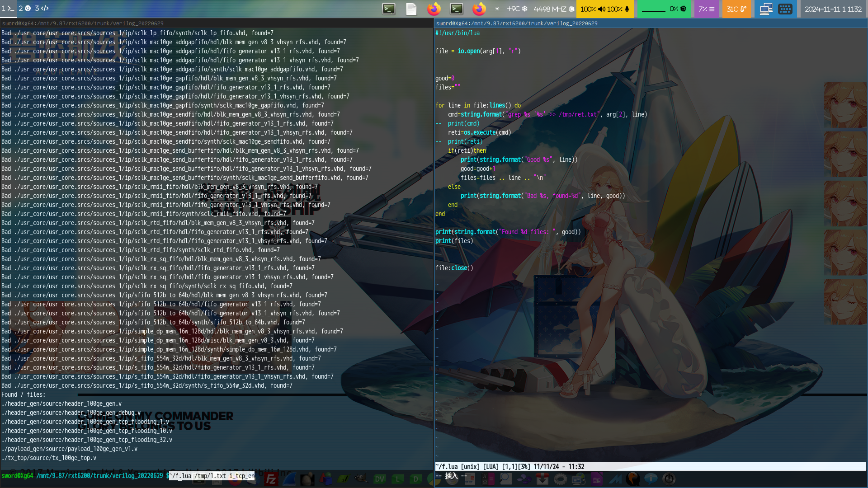Viewport: 868px width, 488px height.
Task: Focus the second terminal icon in the top taskbar
Action: tap(457, 9)
